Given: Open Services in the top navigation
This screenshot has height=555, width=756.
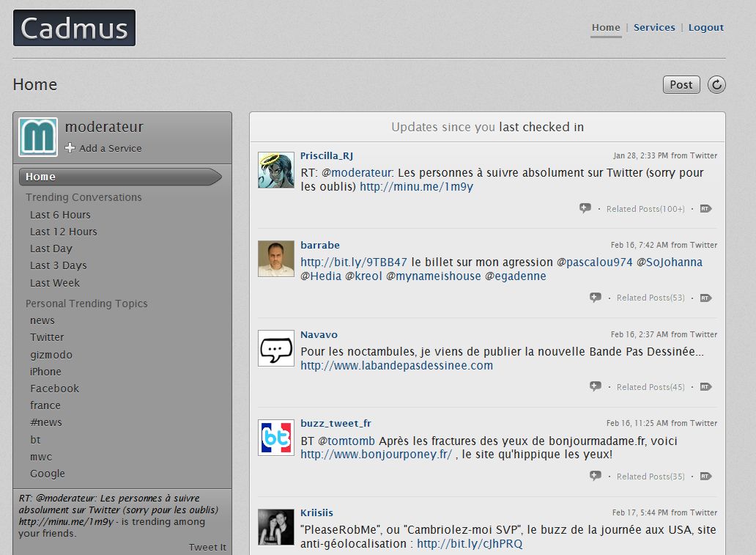Looking at the screenshot, I should (x=654, y=28).
